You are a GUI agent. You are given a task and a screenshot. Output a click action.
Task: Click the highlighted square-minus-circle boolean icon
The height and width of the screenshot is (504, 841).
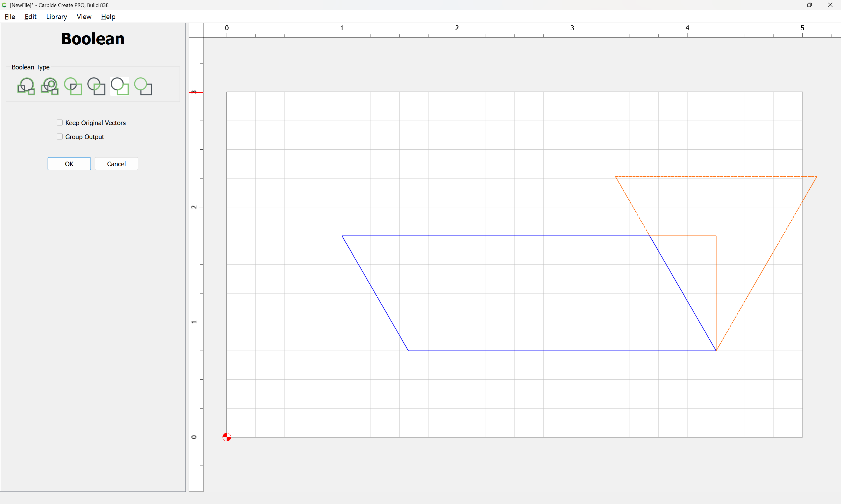coord(120,86)
